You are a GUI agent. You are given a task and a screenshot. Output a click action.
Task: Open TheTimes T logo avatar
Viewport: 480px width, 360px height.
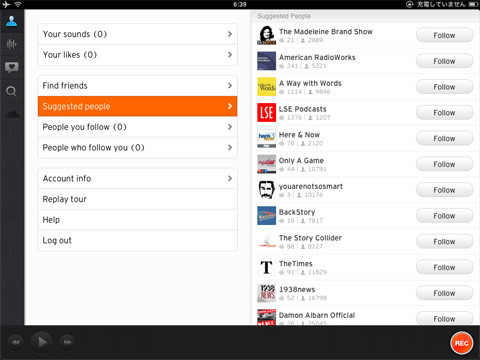point(266,267)
